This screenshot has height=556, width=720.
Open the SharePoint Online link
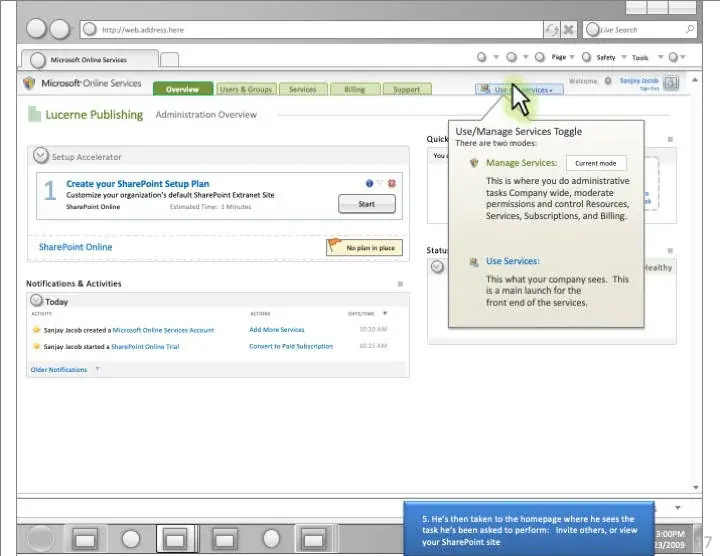point(75,247)
